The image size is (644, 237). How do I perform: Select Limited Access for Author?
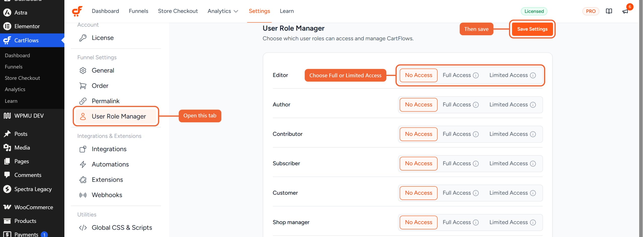(508, 105)
